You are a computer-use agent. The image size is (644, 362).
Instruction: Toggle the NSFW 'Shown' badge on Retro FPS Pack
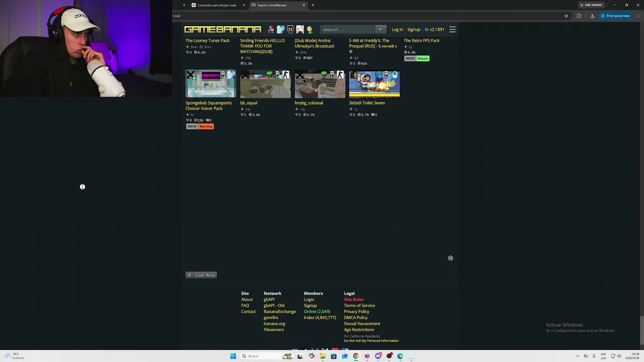click(x=423, y=58)
